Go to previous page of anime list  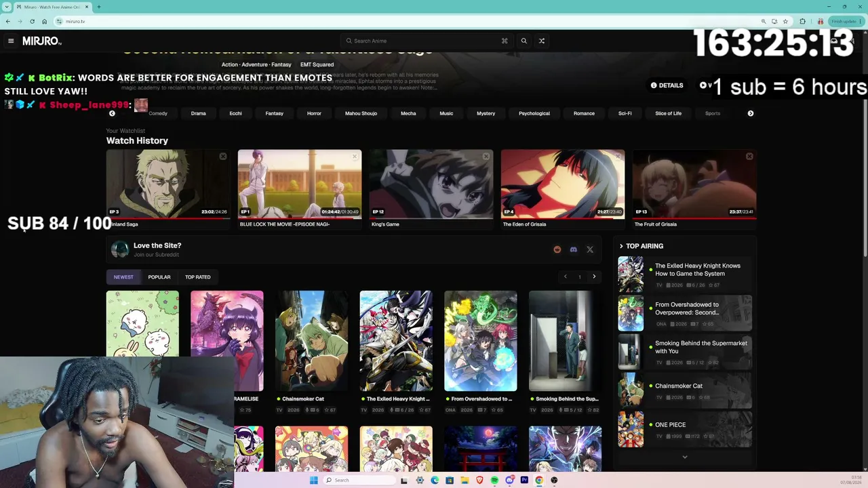pyautogui.click(x=565, y=277)
